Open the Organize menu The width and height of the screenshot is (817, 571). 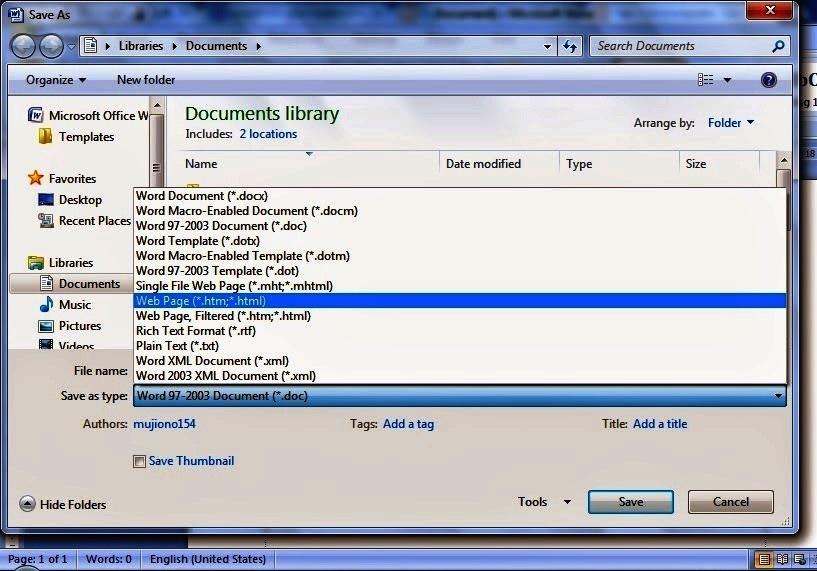56,80
